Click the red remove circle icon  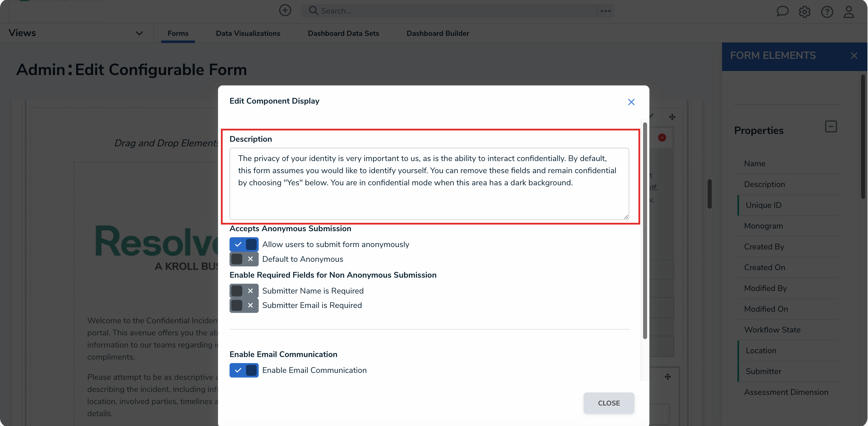[662, 137]
